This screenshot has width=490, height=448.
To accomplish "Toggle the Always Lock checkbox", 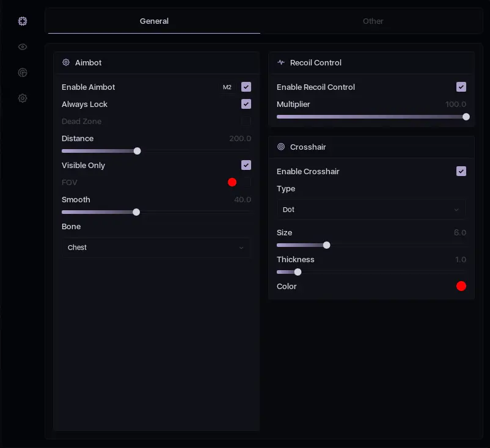I will pyautogui.click(x=246, y=104).
